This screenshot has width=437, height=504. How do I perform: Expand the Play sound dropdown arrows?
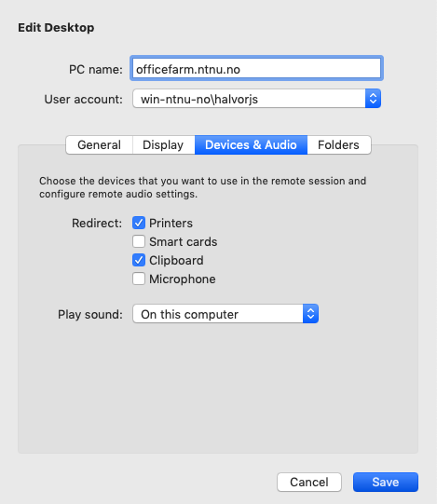point(310,314)
